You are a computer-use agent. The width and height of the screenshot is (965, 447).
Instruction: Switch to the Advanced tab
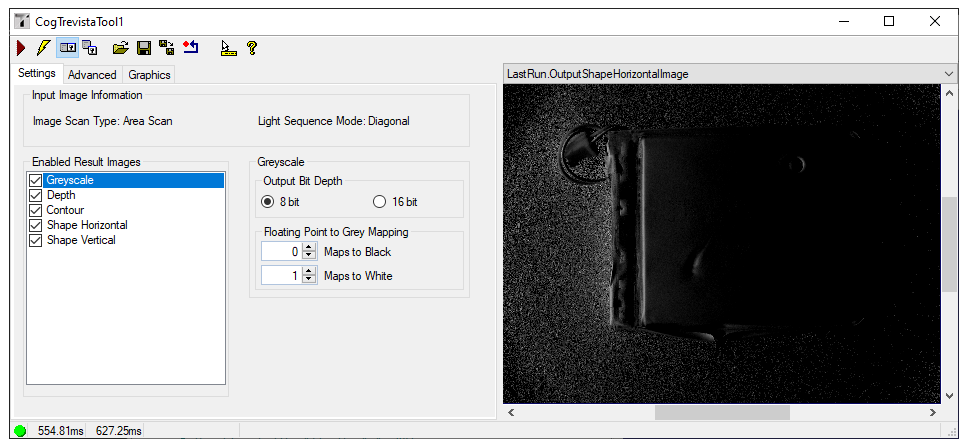point(92,74)
